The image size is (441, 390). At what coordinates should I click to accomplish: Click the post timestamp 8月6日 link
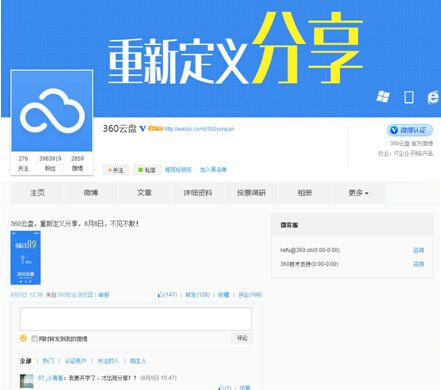click(x=27, y=295)
